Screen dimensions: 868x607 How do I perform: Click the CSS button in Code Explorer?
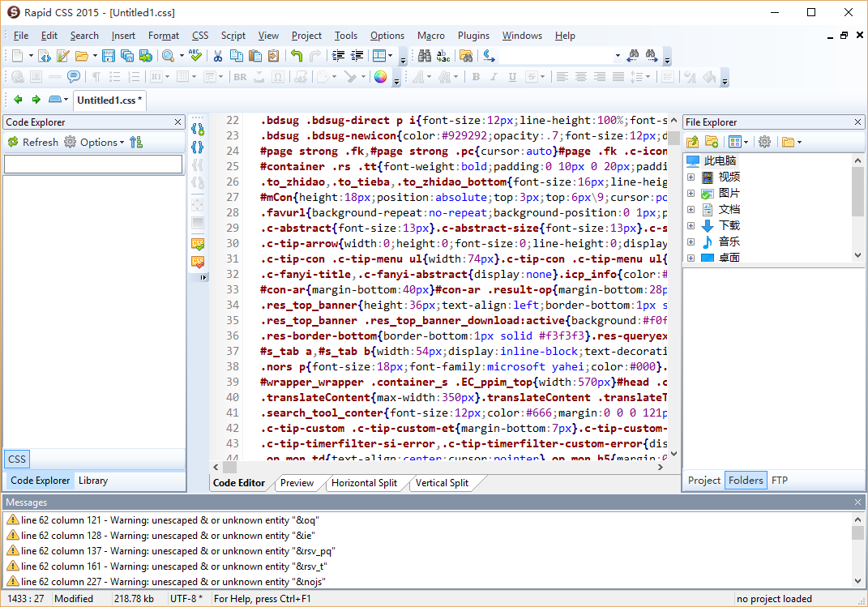pos(16,459)
